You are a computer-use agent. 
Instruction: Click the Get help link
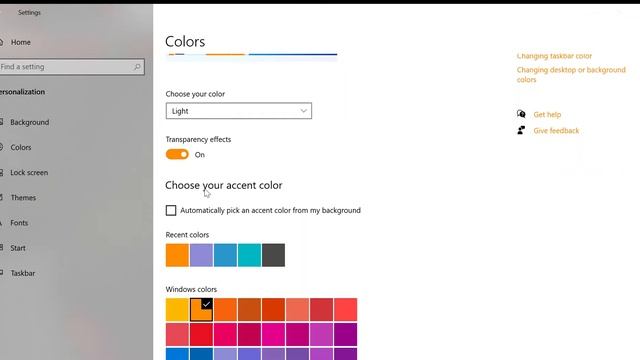click(x=547, y=115)
